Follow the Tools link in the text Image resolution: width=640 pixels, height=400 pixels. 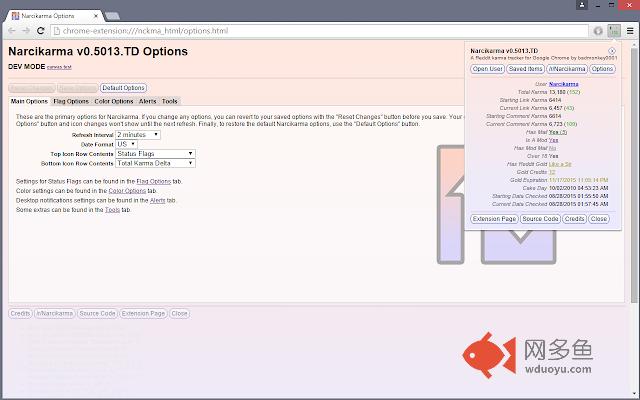click(x=112, y=210)
